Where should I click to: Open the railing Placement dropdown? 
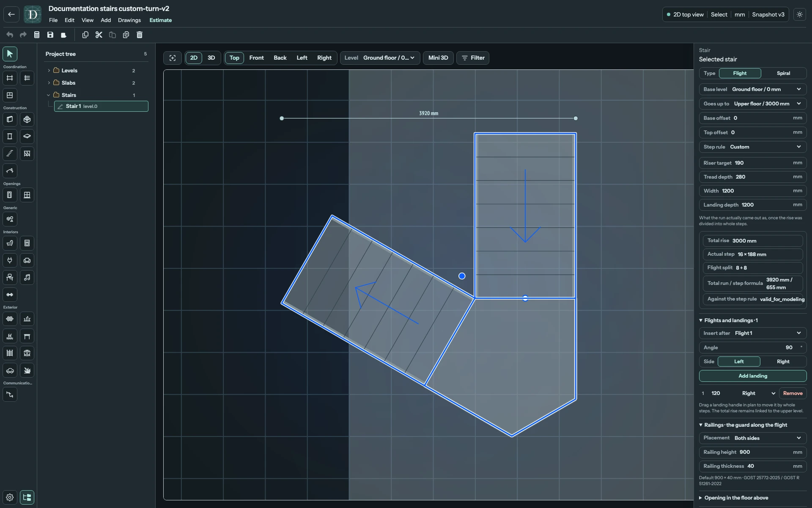point(753,438)
